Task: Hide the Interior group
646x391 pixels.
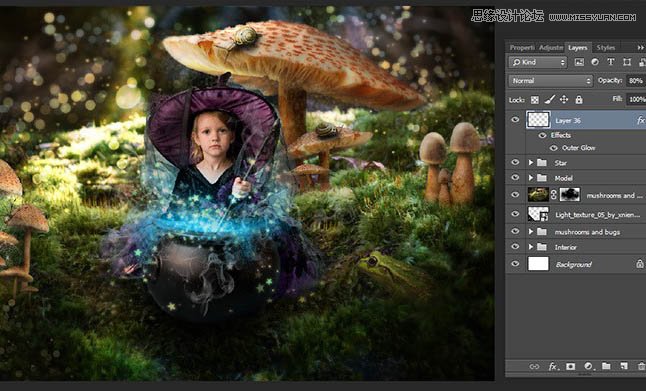Action: click(x=515, y=247)
